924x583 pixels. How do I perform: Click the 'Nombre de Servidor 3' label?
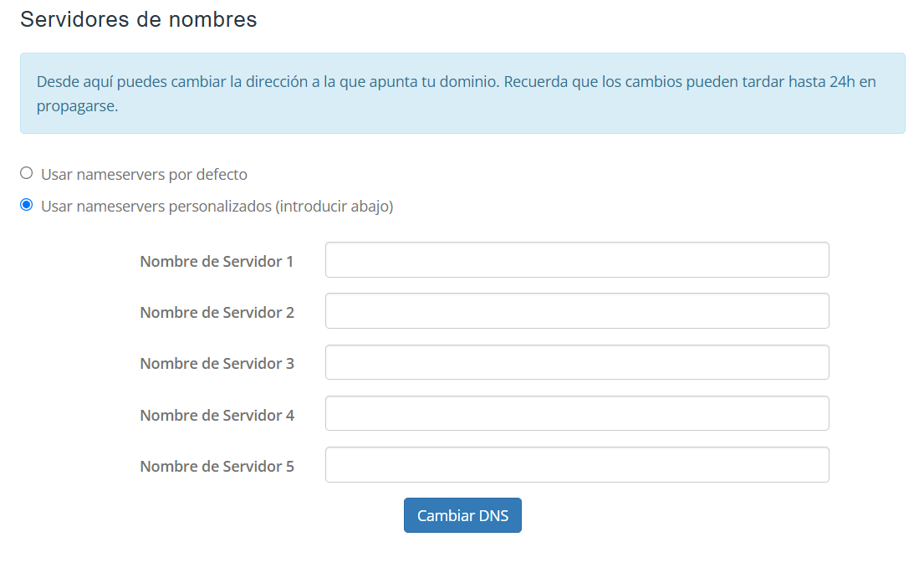coord(217,364)
